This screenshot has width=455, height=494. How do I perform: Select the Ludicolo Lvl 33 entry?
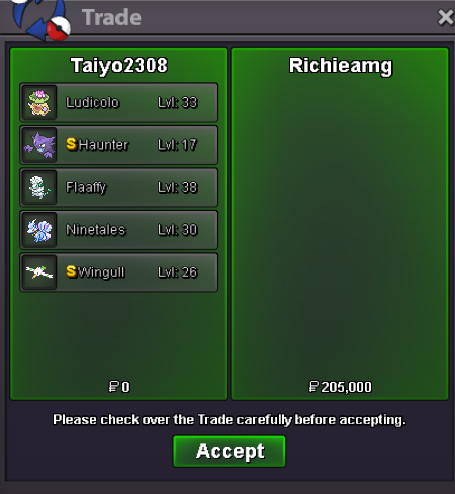(x=119, y=103)
